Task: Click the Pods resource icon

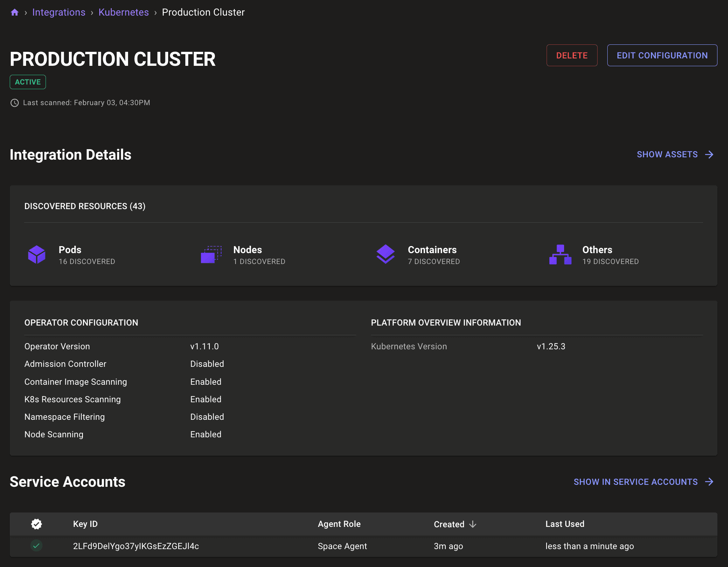Action: [x=37, y=255]
